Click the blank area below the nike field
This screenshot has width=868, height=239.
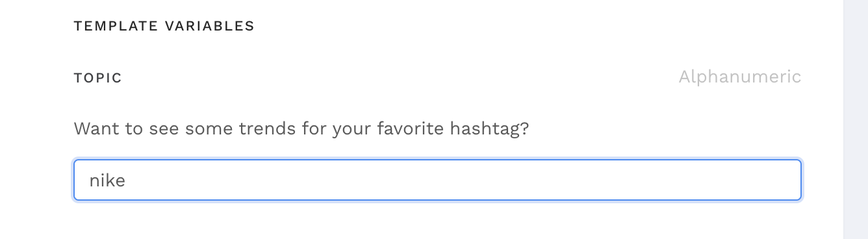coord(437,221)
